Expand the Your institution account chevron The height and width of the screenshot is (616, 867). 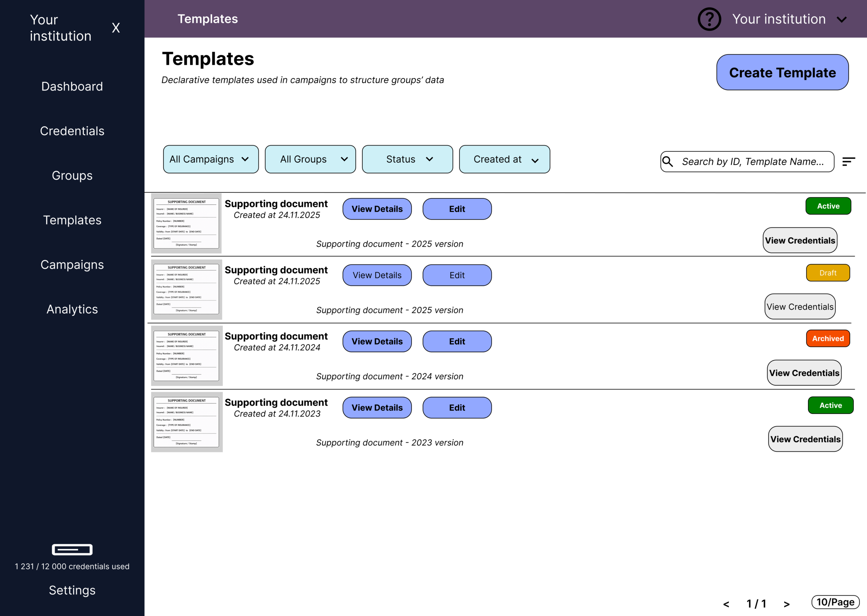(842, 20)
